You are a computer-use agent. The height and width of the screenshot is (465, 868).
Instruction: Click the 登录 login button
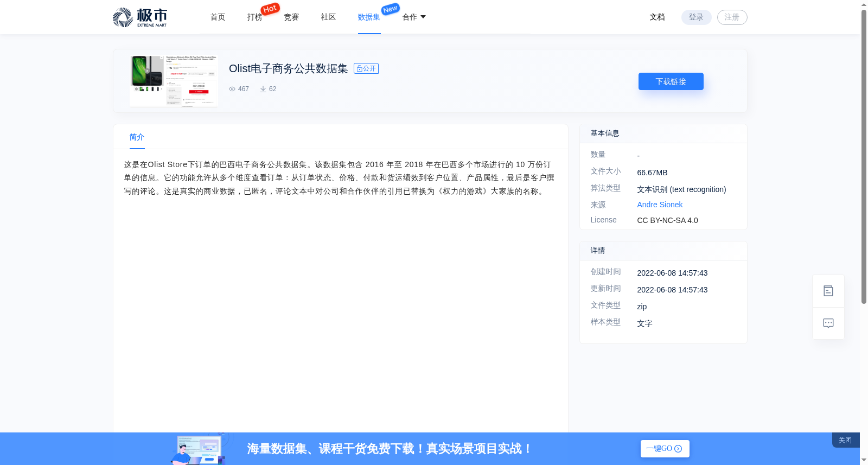[696, 17]
